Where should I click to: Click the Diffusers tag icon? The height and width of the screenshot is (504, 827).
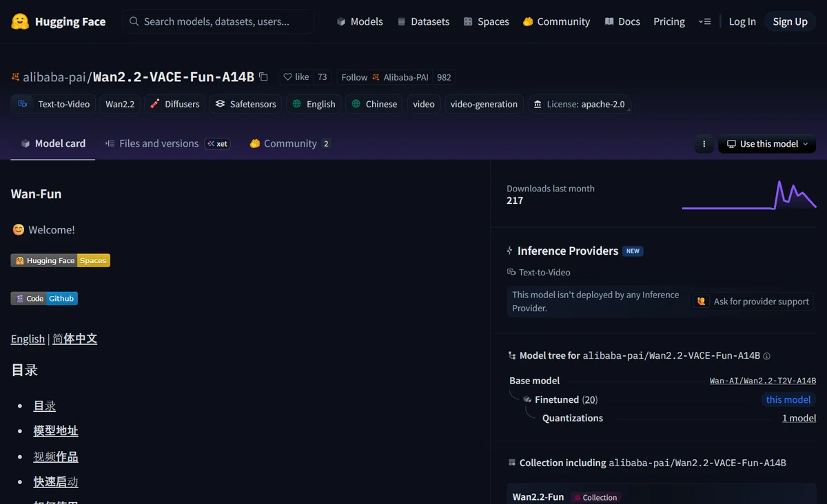click(155, 104)
